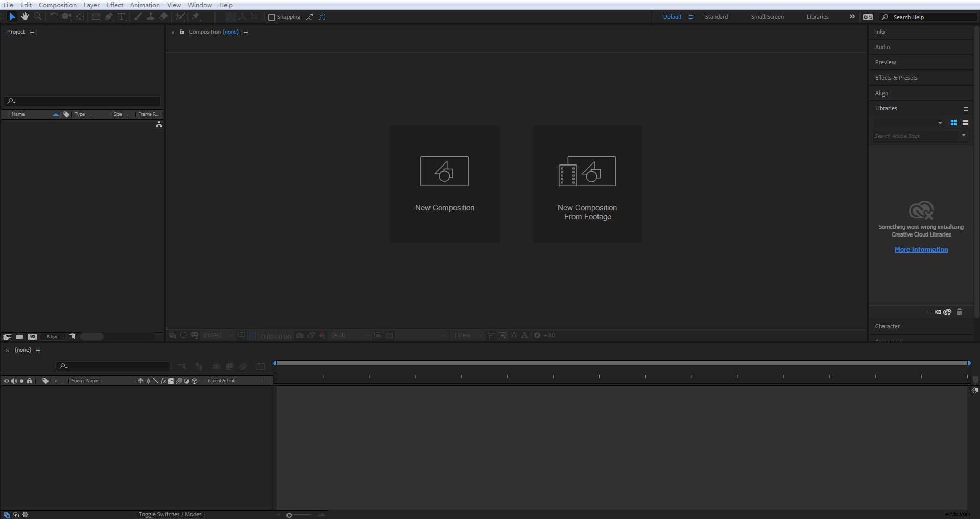Toggle the Video eye column header in timeline
980x519 pixels.
6,381
